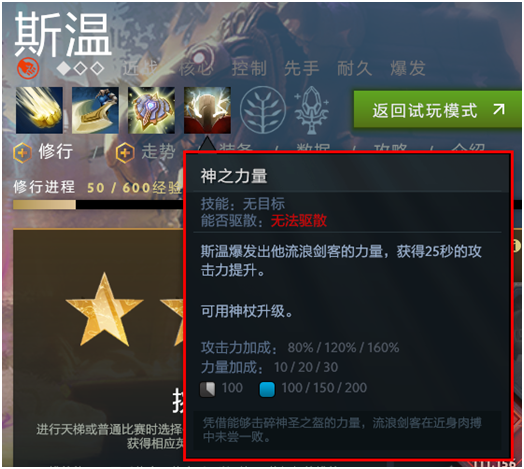The height and width of the screenshot is (469, 524).
Task: Open the Aghanim's scepter upgrade icon
Action: click(311, 110)
